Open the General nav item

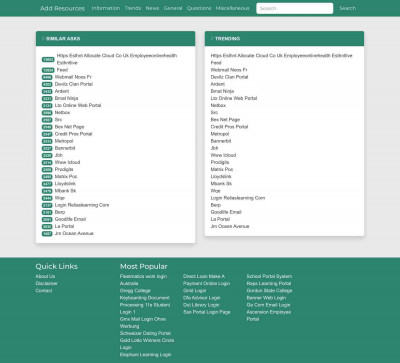(173, 8)
